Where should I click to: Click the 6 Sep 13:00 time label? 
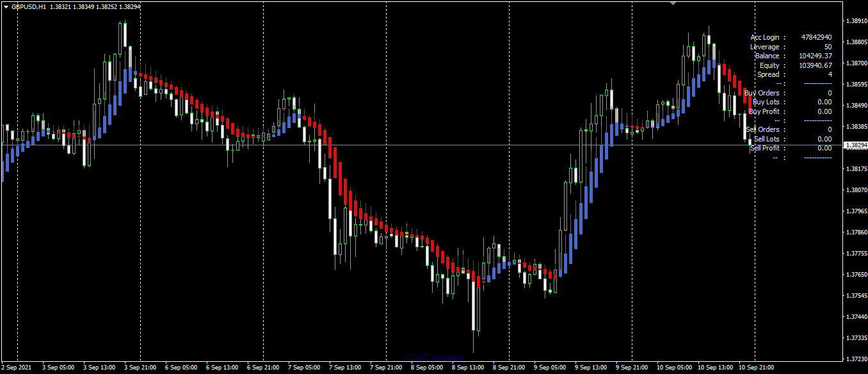221,368
